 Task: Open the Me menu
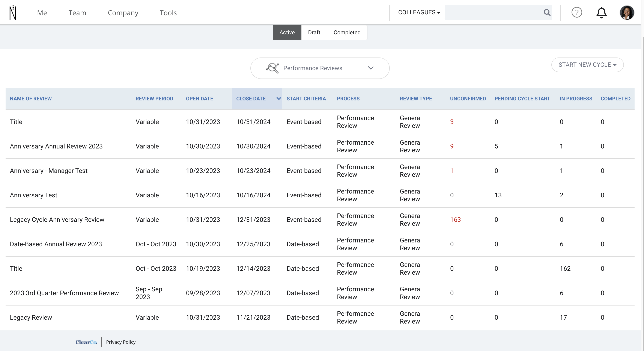tap(42, 13)
